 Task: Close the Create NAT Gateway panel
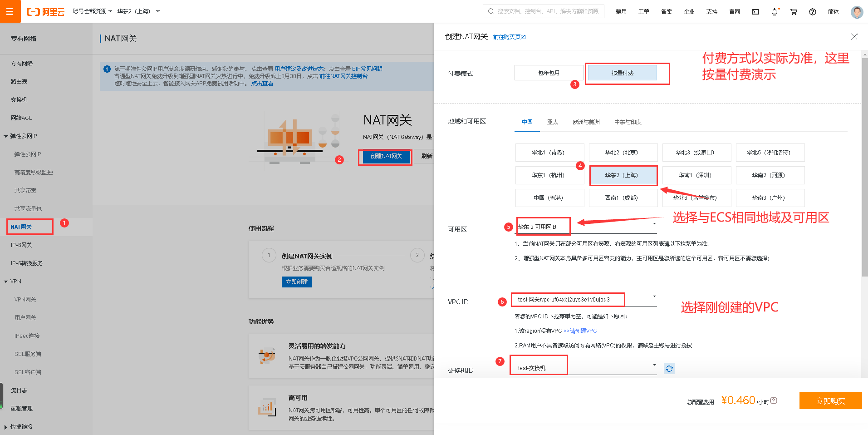(x=854, y=37)
